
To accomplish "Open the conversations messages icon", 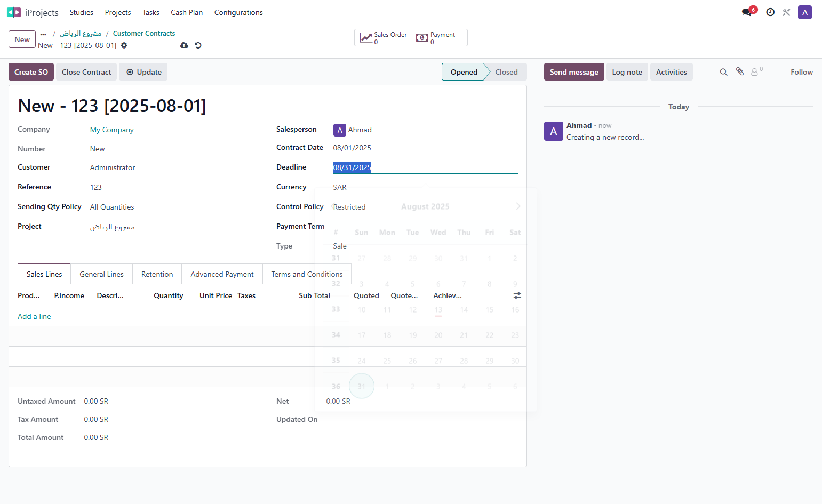I will [747, 12].
